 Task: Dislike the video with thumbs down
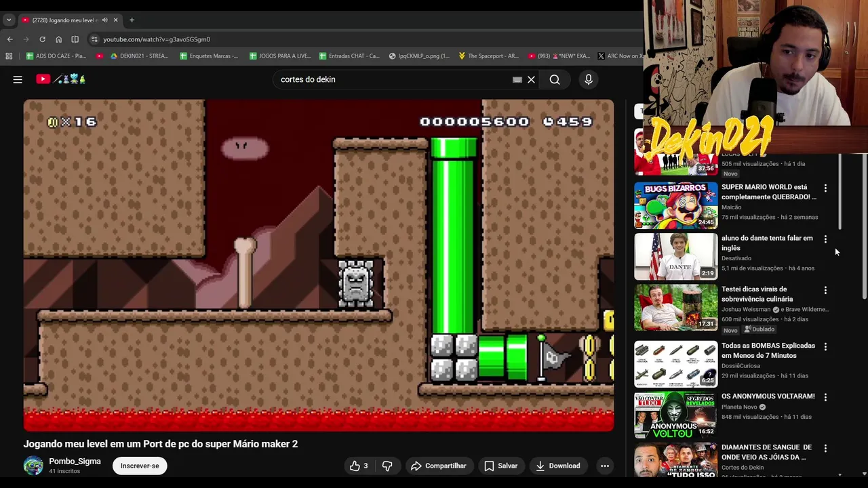[387, 466]
